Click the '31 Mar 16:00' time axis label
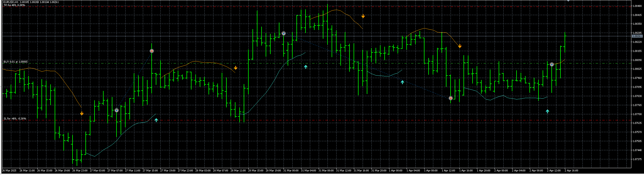Screen dimensions: 644x175 361,171
